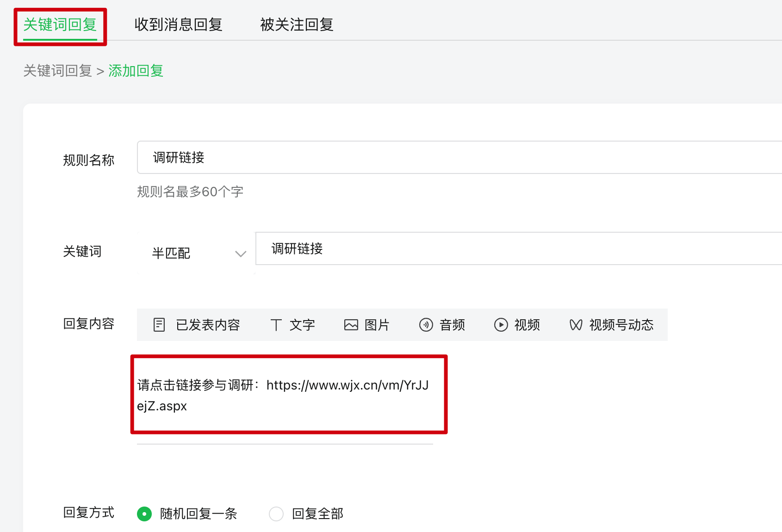Select 回复全部 radio button
This screenshot has width=782, height=532.
click(x=276, y=513)
